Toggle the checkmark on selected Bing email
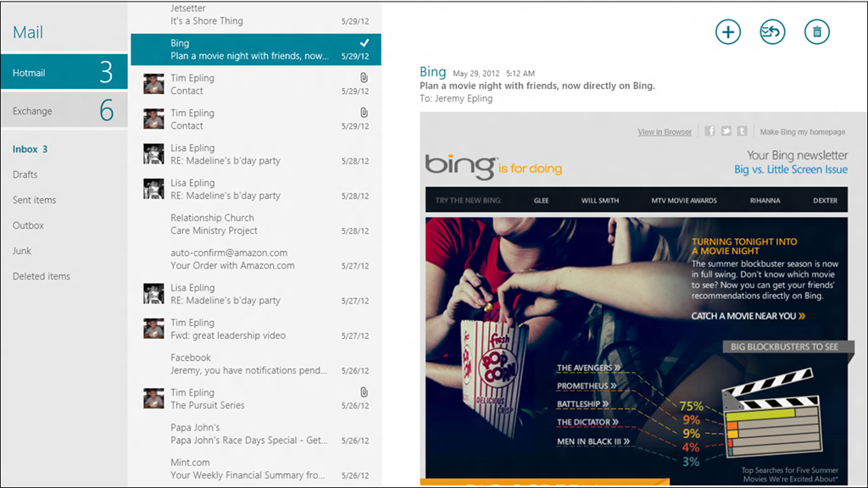Image resolution: width=868 pixels, height=488 pixels. tap(364, 42)
